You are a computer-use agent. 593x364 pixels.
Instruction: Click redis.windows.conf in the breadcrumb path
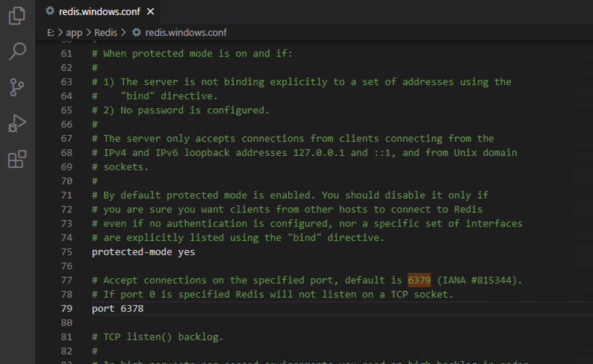(x=185, y=33)
